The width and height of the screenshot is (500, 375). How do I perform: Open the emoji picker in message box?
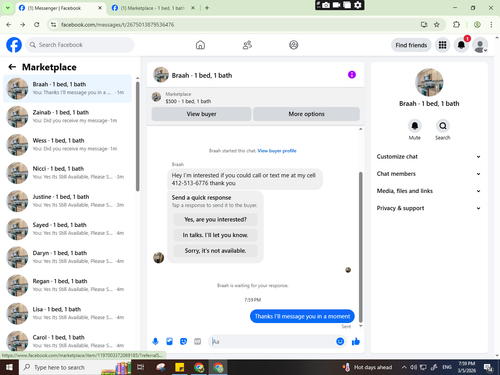[x=340, y=341]
